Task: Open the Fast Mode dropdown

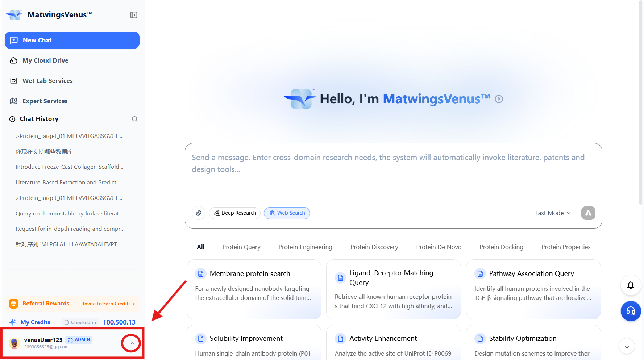Action: 553,213
